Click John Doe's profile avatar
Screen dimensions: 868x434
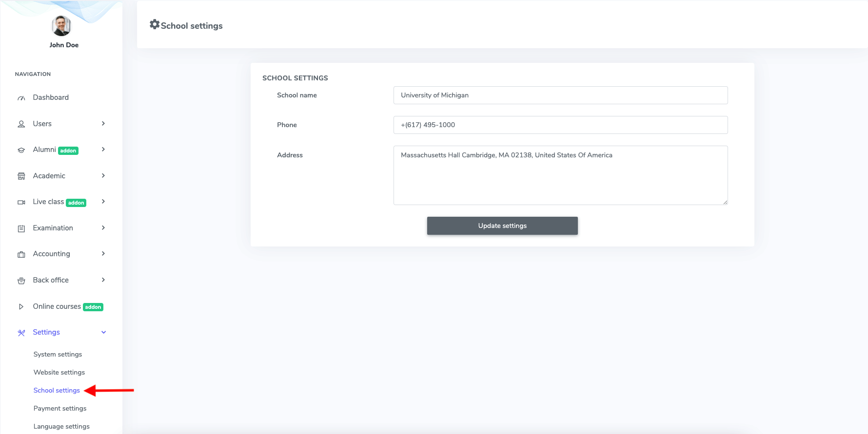pos(61,26)
